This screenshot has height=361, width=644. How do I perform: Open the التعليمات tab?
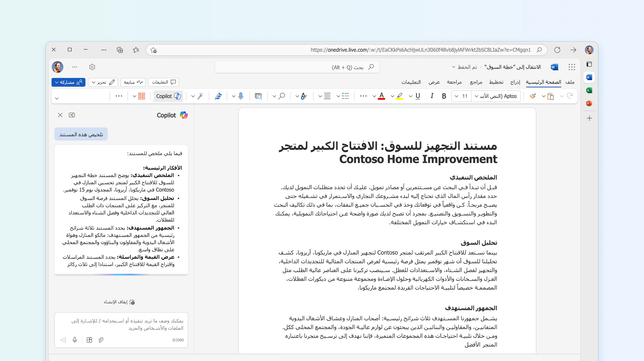click(x=411, y=82)
